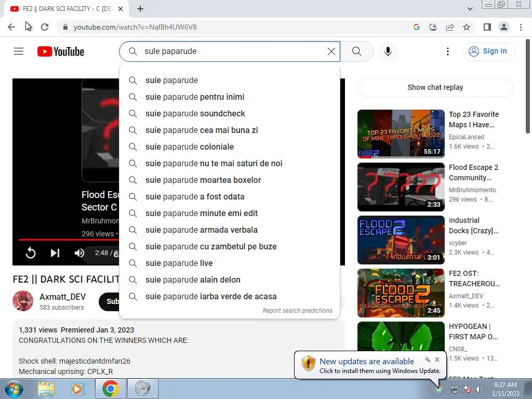The height and width of the screenshot is (399, 532).
Task: Choose 'suie paparude cea mai buna zi'
Action: (x=230, y=130)
